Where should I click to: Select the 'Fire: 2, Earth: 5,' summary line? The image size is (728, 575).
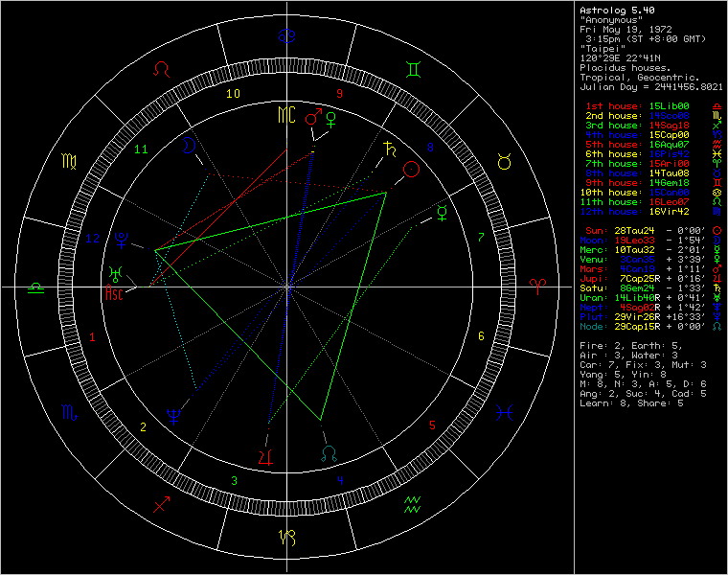tap(631, 346)
